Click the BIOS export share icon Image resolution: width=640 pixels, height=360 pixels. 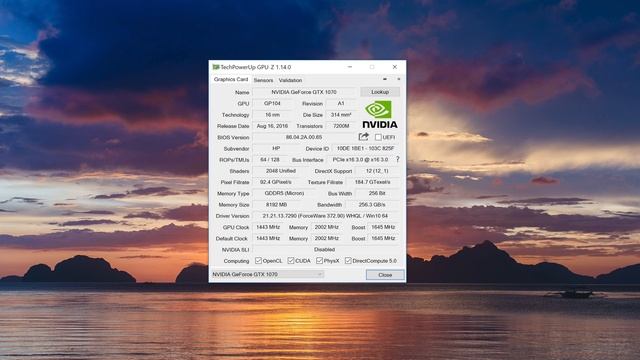point(363,137)
